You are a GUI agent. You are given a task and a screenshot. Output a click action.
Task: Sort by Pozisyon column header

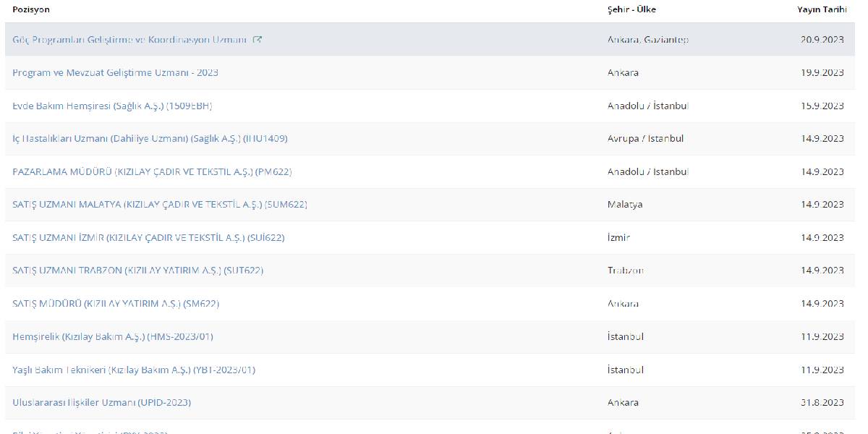pyautogui.click(x=31, y=9)
